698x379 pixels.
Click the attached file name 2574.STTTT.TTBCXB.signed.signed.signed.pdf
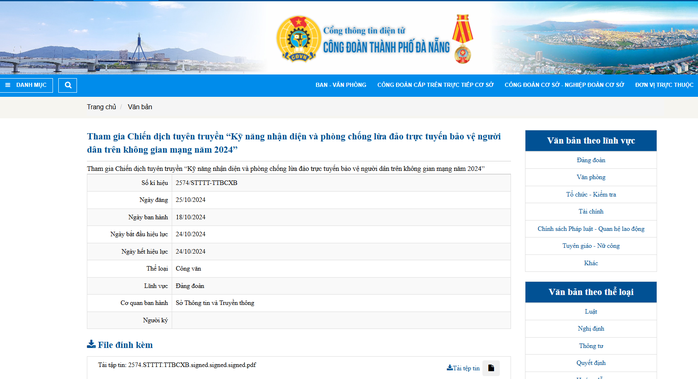192,365
